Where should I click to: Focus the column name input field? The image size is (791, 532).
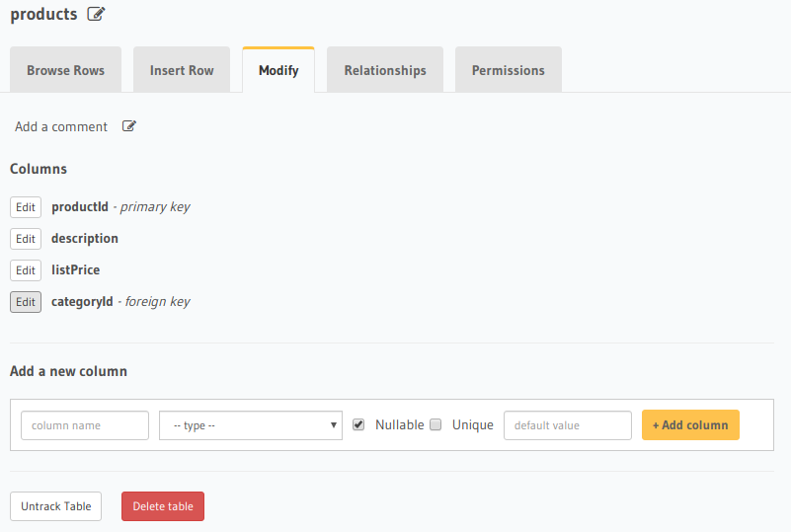pos(85,425)
